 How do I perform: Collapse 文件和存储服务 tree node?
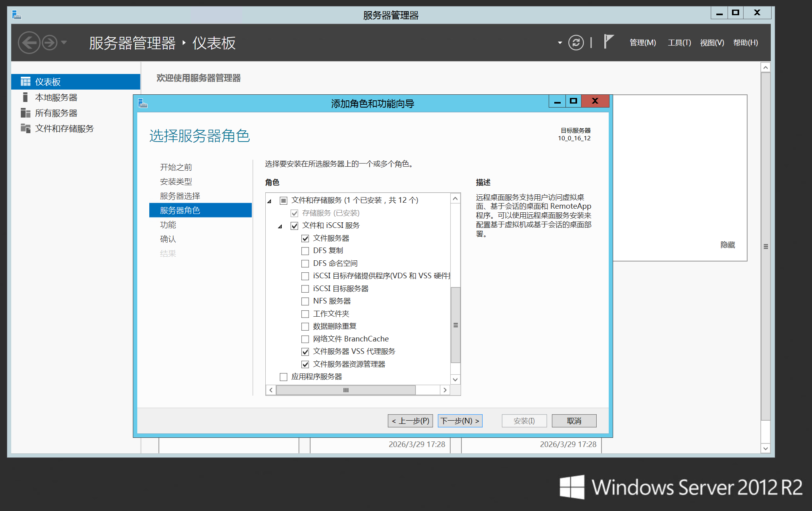[270, 201]
